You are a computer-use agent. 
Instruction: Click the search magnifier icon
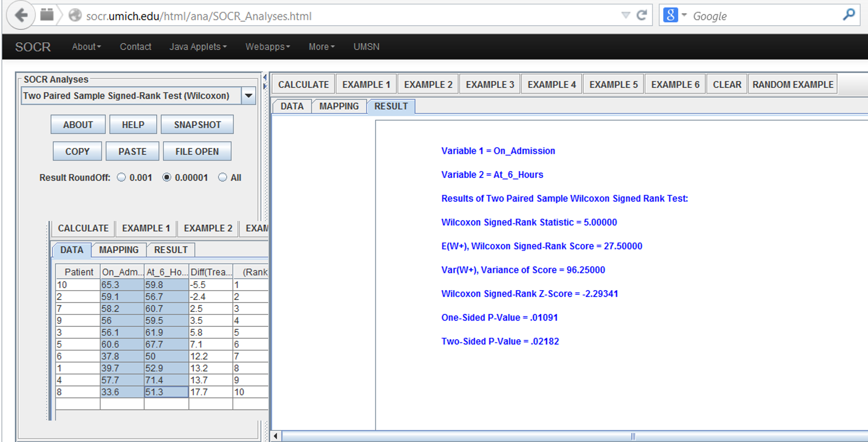coord(848,15)
